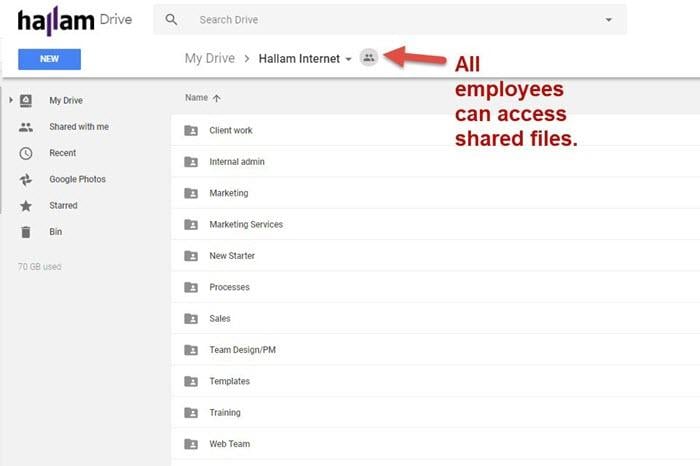The image size is (700, 466).
Task: Select the New Starter folder name
Action: pyautogui.click(x=232, y=256)
